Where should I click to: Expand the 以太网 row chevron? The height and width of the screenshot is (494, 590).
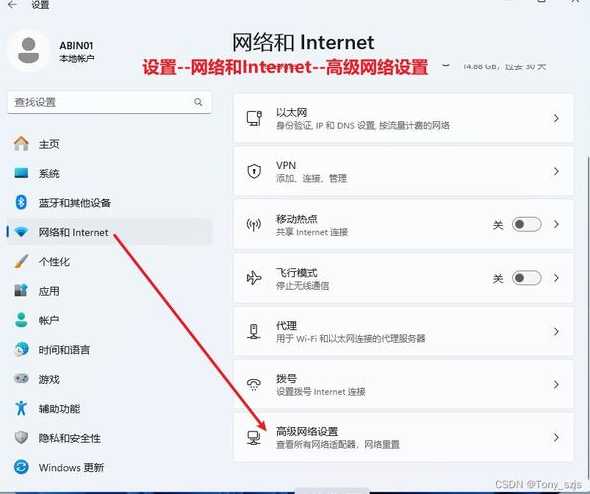tap(556, 119)
